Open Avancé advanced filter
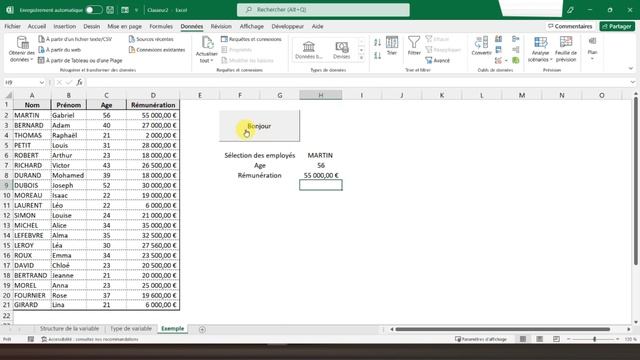 [x=437, y=60]
